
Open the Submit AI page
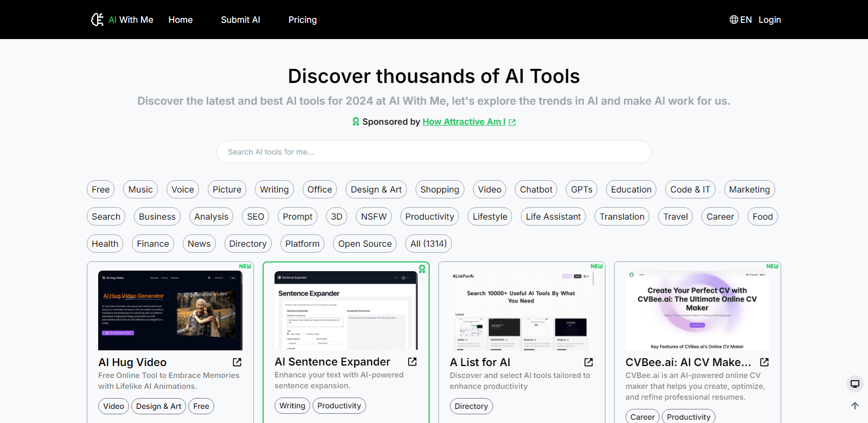240,20
